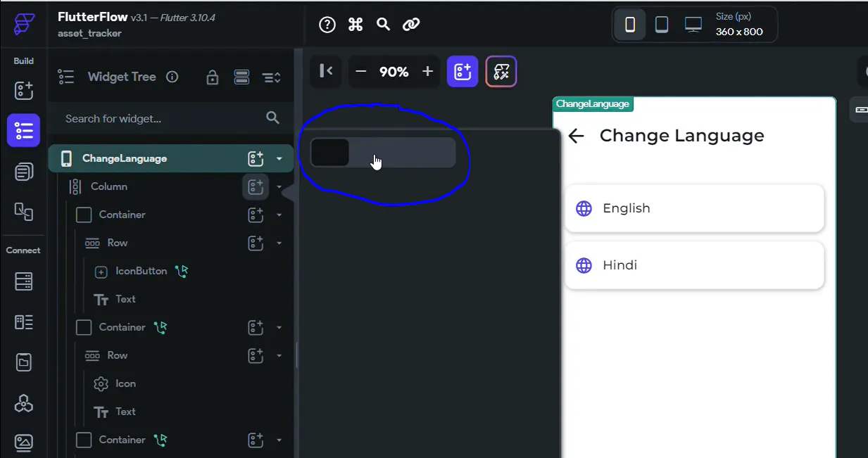The image size is (868, 458).
Task: Click the back arrow in Change Language preview
Action: tap(576, 136)
